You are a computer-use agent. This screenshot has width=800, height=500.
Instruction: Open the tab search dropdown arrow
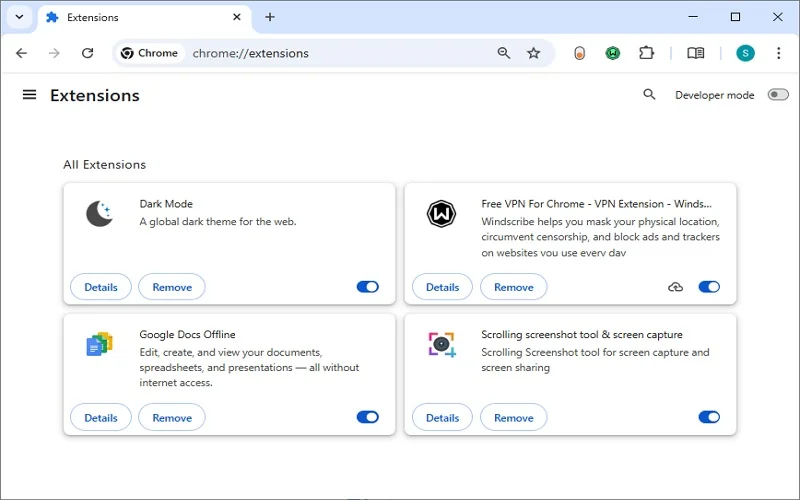coord(19,17)
